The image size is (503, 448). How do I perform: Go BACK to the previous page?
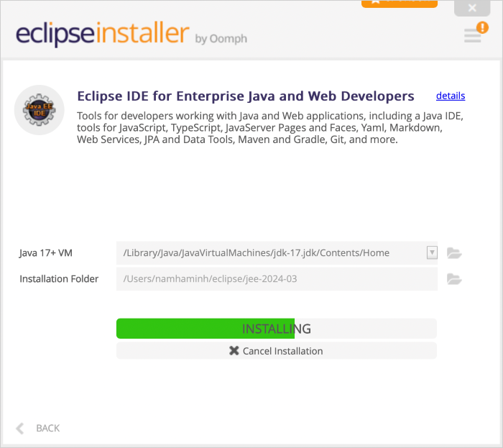tap(38, 428)
